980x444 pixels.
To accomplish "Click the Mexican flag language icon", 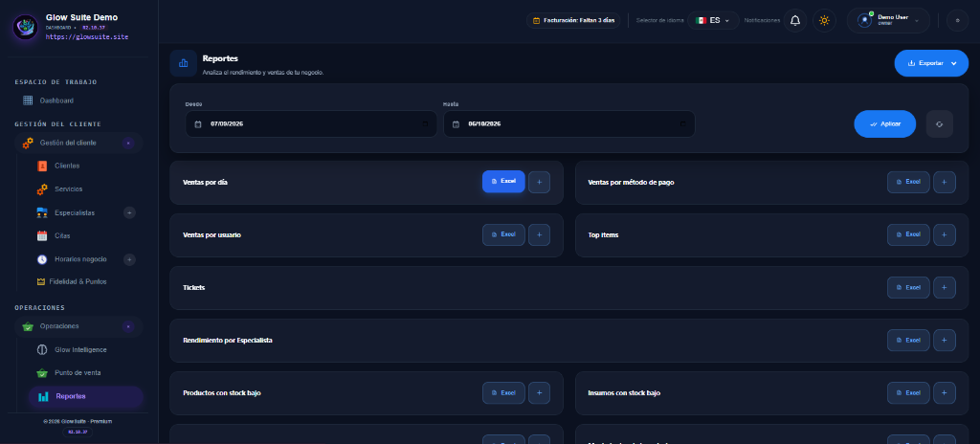I will click(701, 21).
